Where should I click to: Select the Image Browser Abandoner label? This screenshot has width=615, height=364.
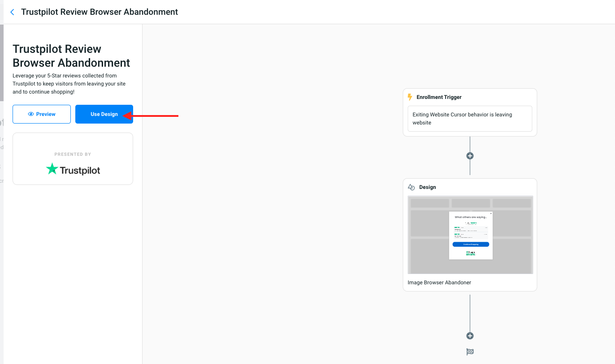point(439,283)
